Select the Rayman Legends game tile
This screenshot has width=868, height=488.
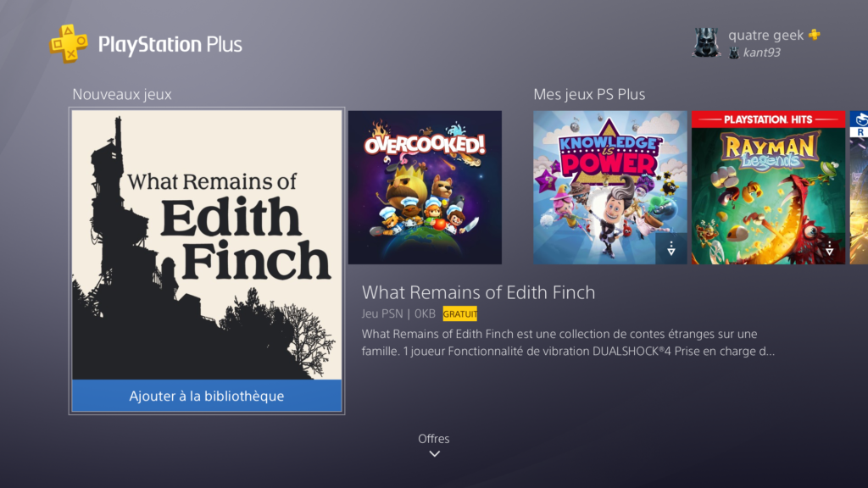point(768,187)
